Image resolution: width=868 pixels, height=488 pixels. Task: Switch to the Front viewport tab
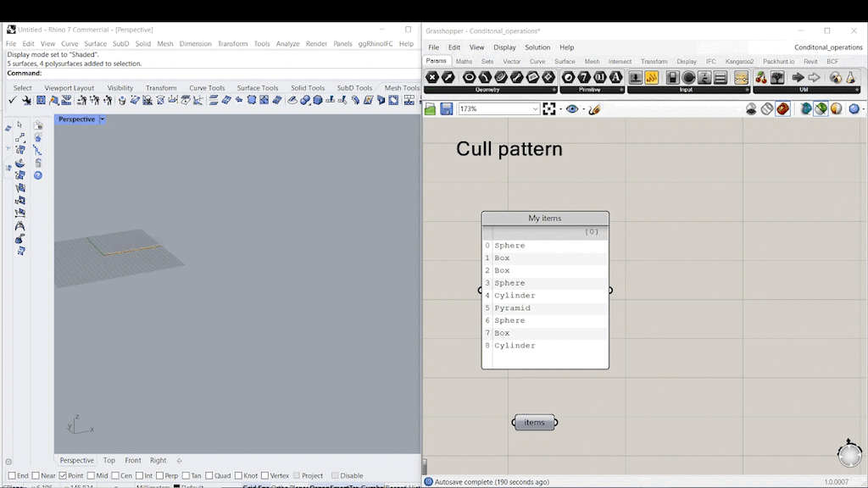133,460
